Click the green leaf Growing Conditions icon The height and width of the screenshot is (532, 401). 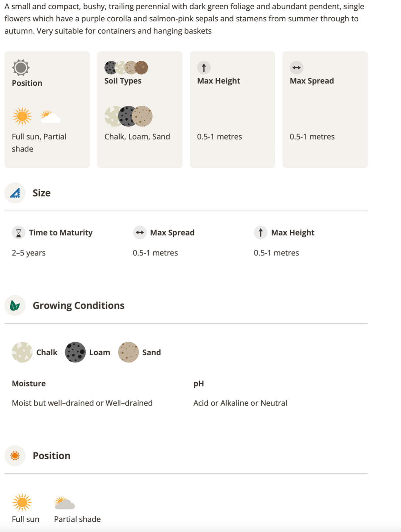(15, 305)
